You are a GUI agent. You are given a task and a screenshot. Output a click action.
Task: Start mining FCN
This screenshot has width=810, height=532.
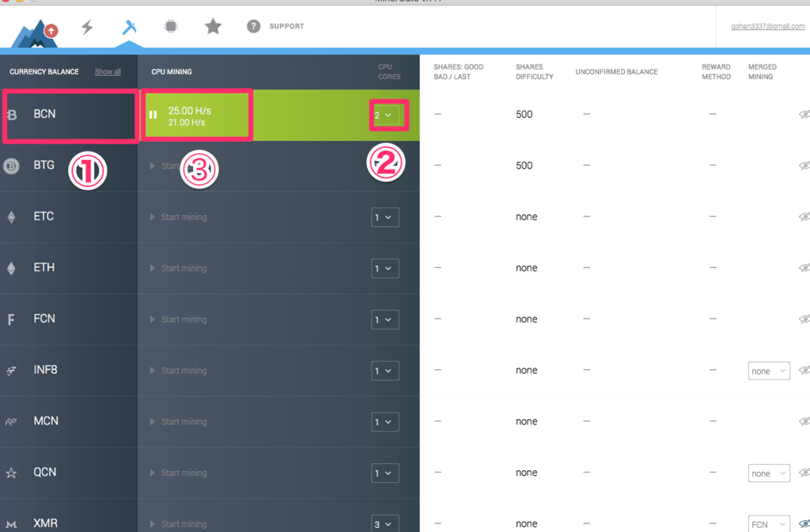coord(178,319)
